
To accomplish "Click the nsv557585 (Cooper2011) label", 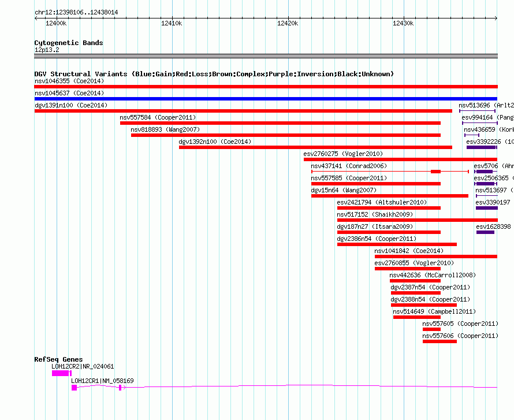I will click(x=349, y=178).
